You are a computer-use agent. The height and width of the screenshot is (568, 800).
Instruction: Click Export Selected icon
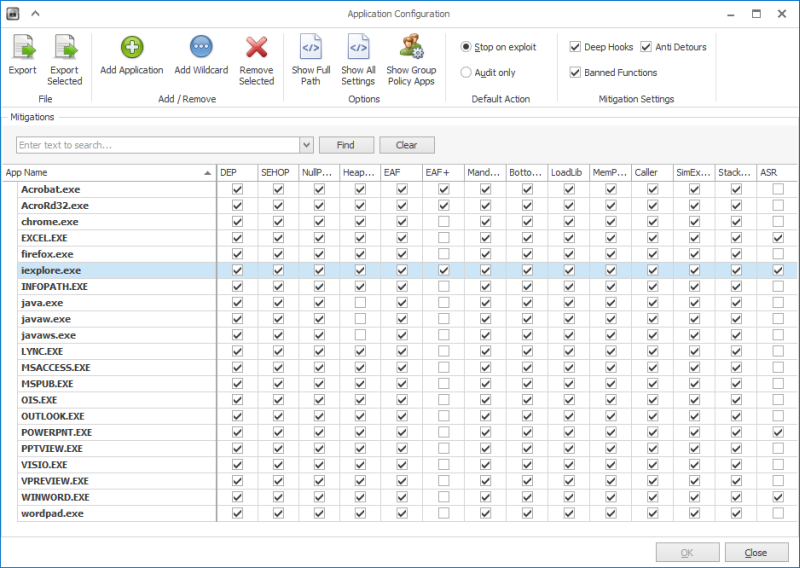(x=65, y=48)
